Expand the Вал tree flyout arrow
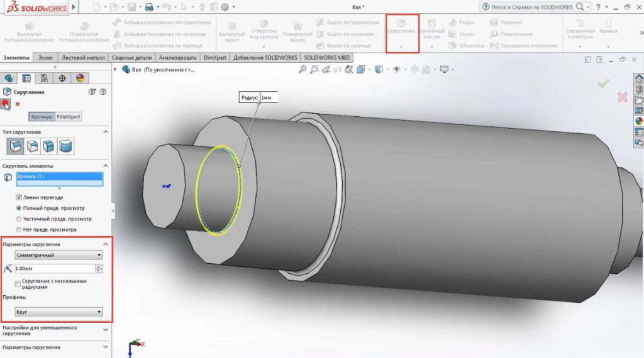644x358 pixels. [x=116, y=69]
